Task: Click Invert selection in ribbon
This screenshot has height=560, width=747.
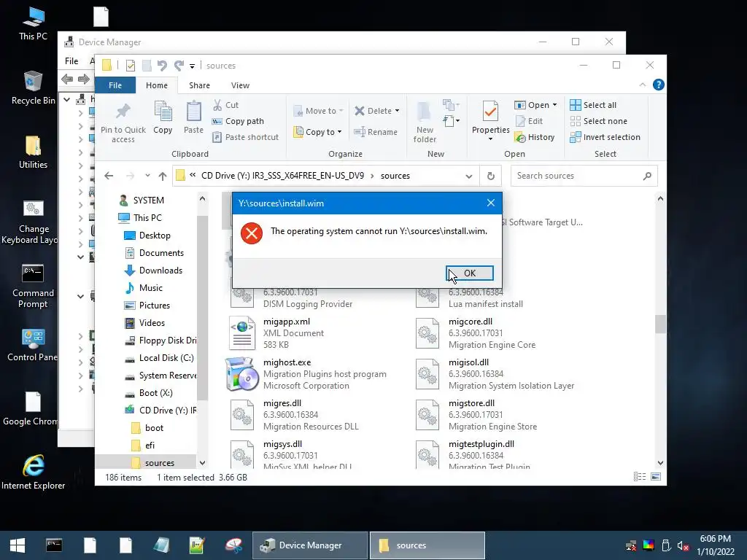Action: tap(605, 137)
